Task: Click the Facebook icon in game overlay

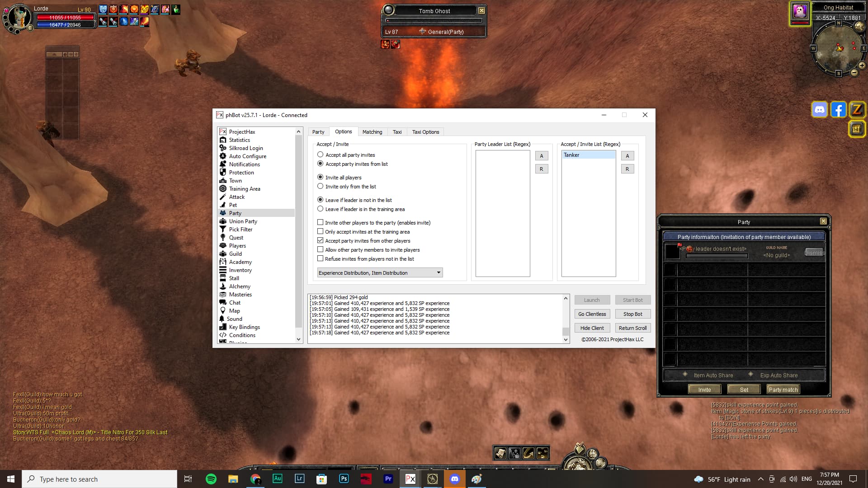Action: click(x=838, y=110)
